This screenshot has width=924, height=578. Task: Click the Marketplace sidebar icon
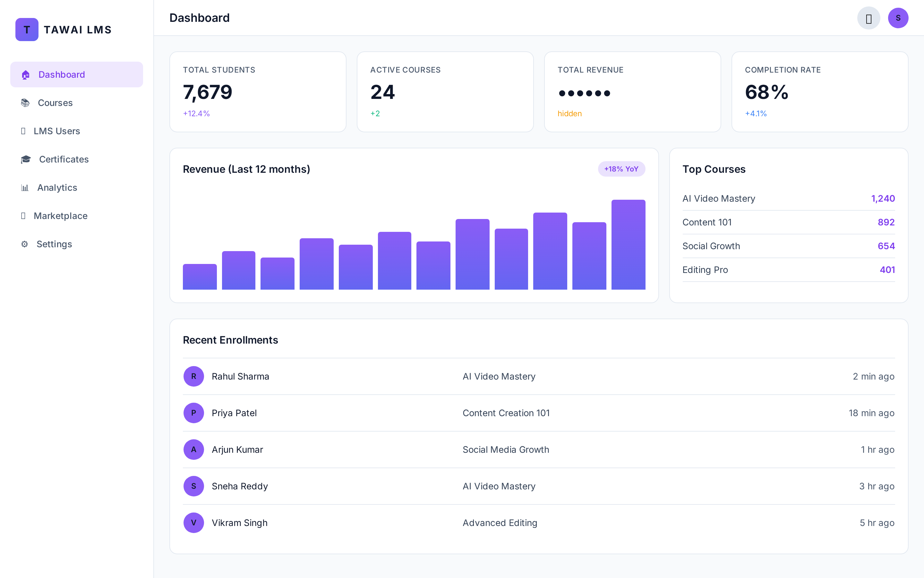coord(23,216)
